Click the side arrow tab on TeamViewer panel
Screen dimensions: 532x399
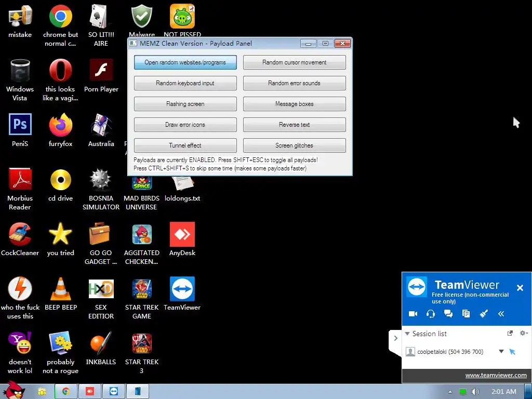(395, 338)
